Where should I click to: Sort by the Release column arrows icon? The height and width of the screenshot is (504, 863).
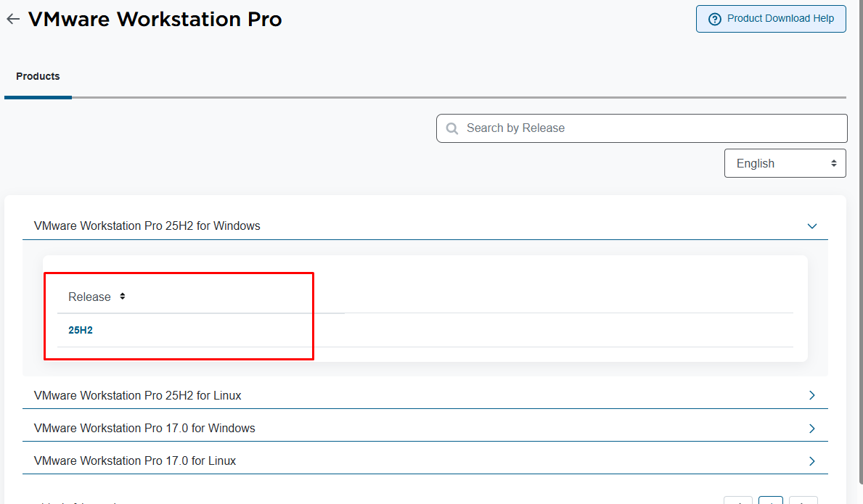point(123,297)
